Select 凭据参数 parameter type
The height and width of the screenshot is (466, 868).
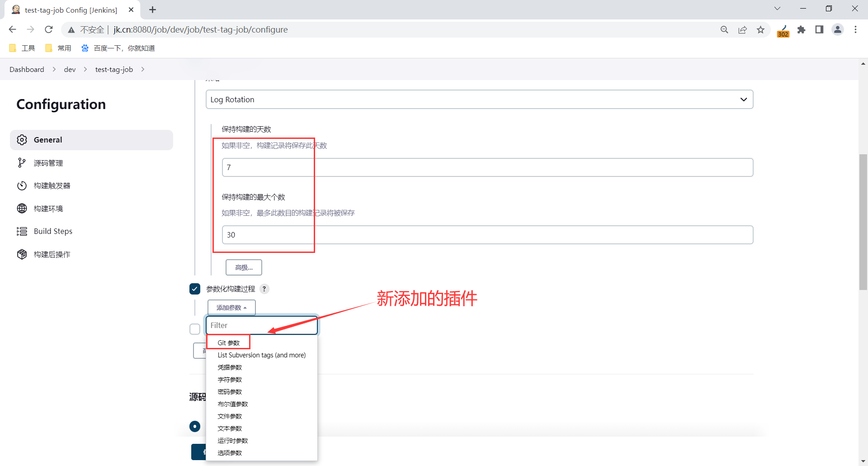230,367
